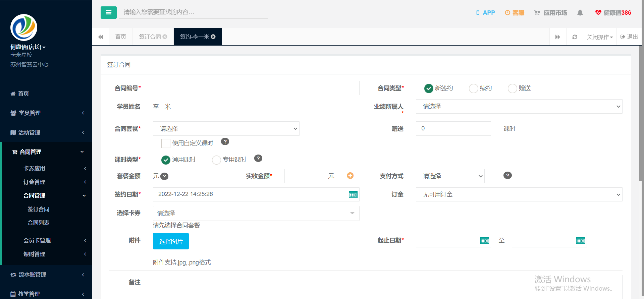This screenshot has height=299, width=644.
Task: Open the 关闭操作 dropdown menu
Action: pyautogui.click(x=600, y=37)
